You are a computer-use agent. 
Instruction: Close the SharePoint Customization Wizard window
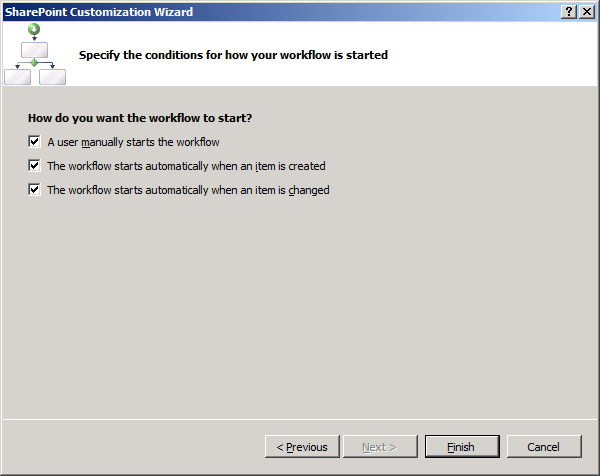tap(586, 12)
